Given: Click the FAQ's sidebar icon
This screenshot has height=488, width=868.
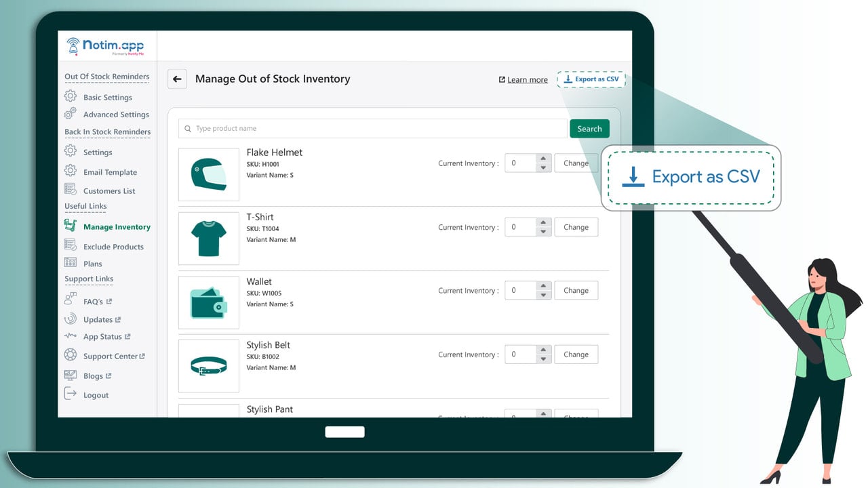Looking at the screenshot, I should 71,300.
